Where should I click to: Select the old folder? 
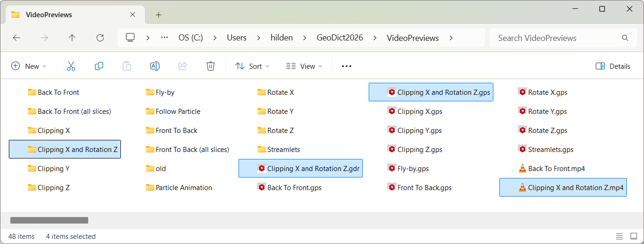[156, 168]
